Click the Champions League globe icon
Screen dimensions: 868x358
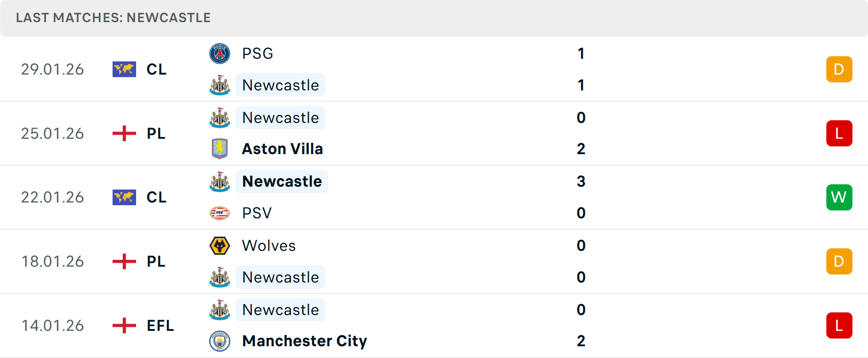124,69
